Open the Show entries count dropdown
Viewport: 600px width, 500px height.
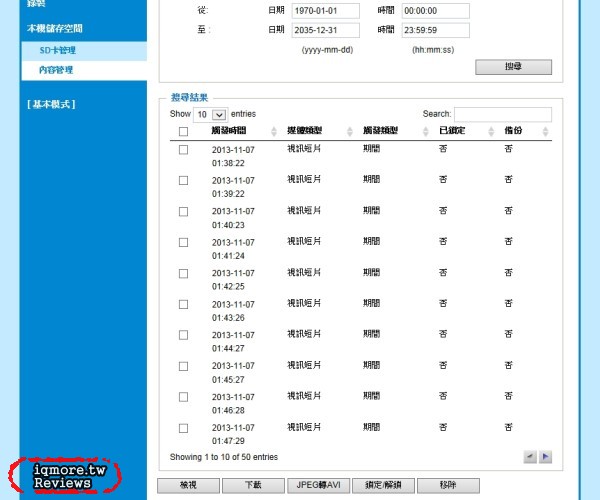pyautogui.click(x=211, y=114)
